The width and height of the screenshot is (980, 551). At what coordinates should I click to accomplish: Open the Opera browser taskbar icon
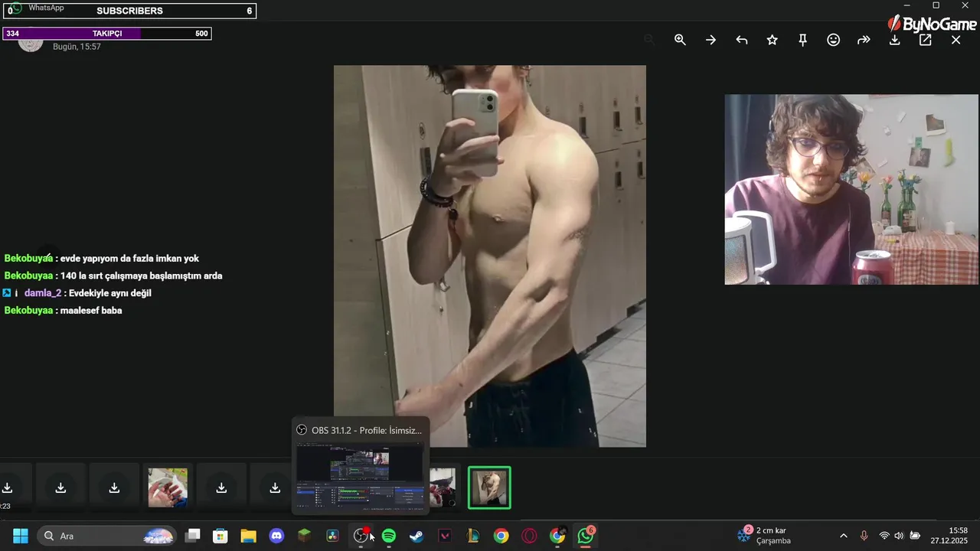(529, 536)
